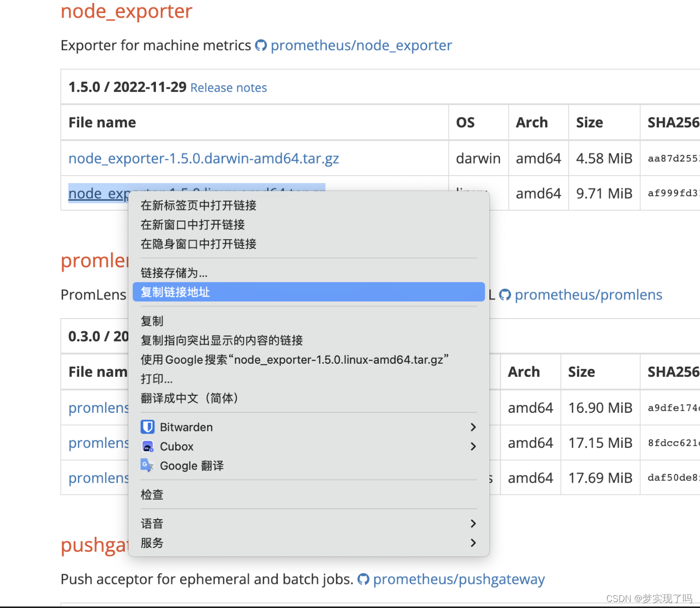Screen dimensions: 700x608
Task: Expand the 语音 submenu arrow
Action: coord(473,524)
